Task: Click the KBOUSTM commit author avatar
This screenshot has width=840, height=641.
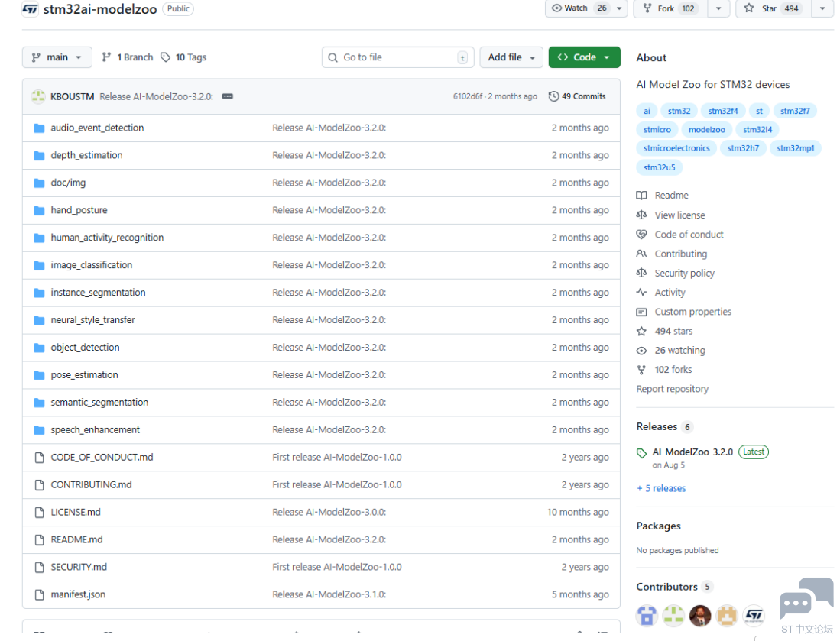Action: tap(38, 96)
